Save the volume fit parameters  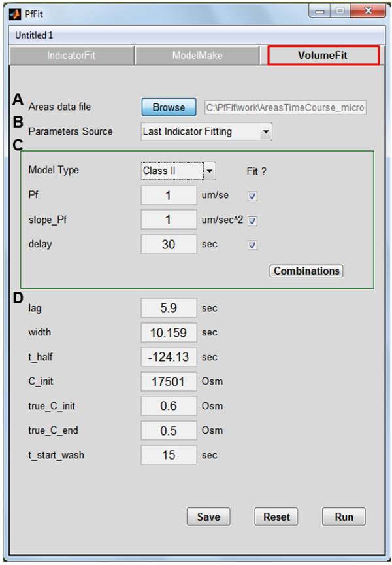point(208,517)
